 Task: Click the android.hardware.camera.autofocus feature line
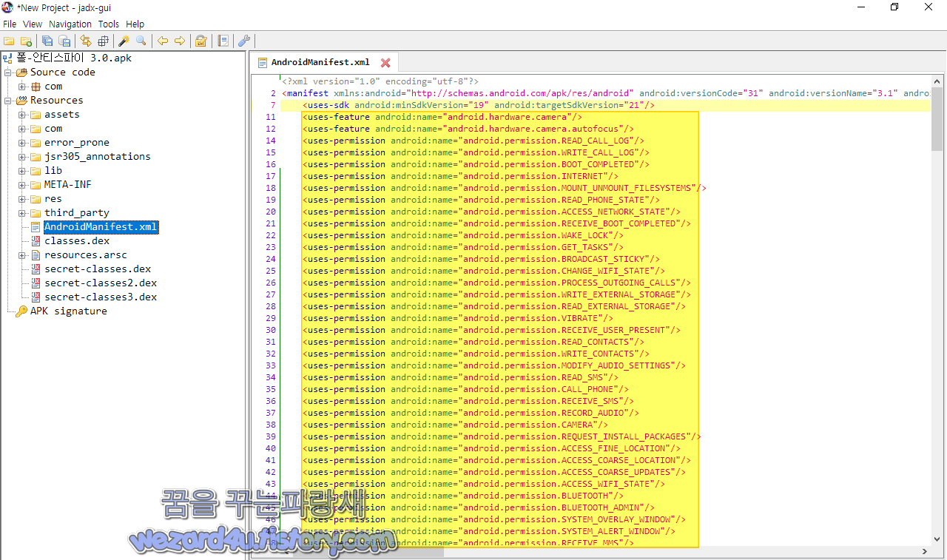click(468, 129)
